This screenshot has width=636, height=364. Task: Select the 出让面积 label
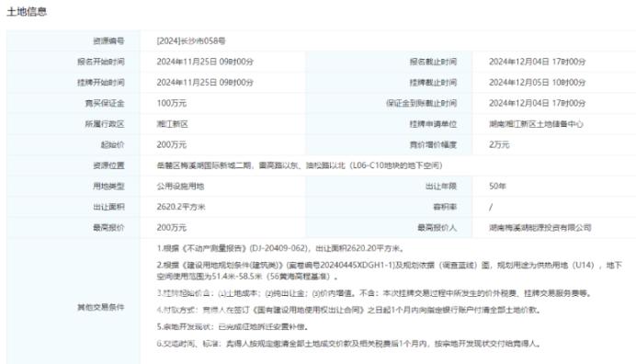(108, 207)
